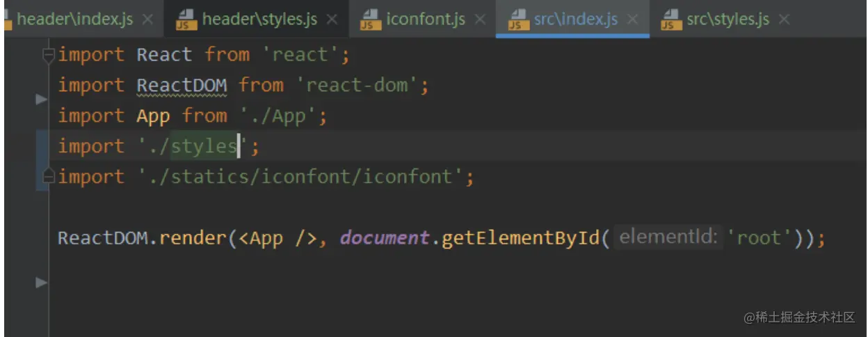Click the JS file icon on src\styles.js tab

coord(671,19)
